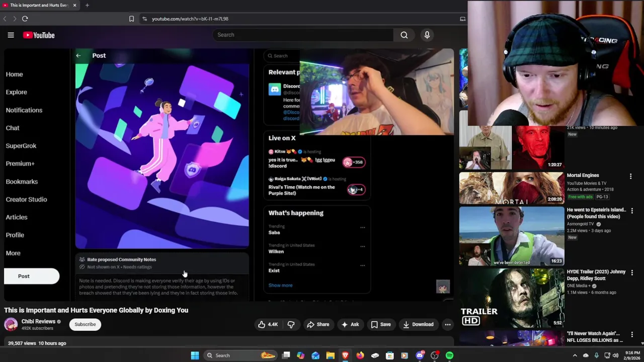Open the Mortal Engines video title
This screenshot has height=362, width=644.
[x=583, y=175]
